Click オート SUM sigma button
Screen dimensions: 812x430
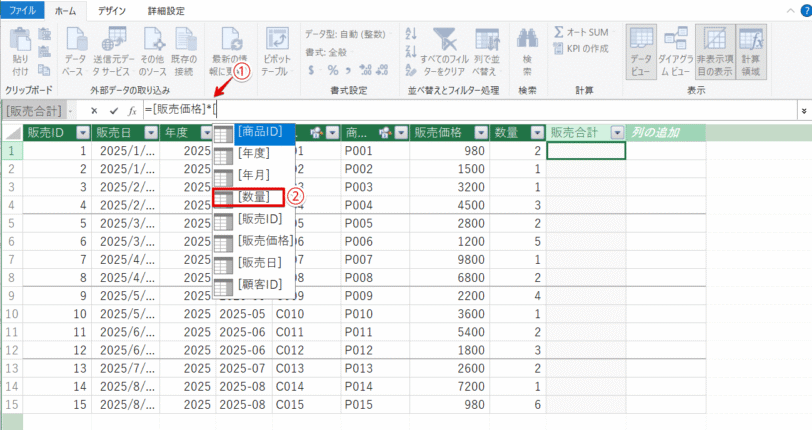tap(581, 32)
